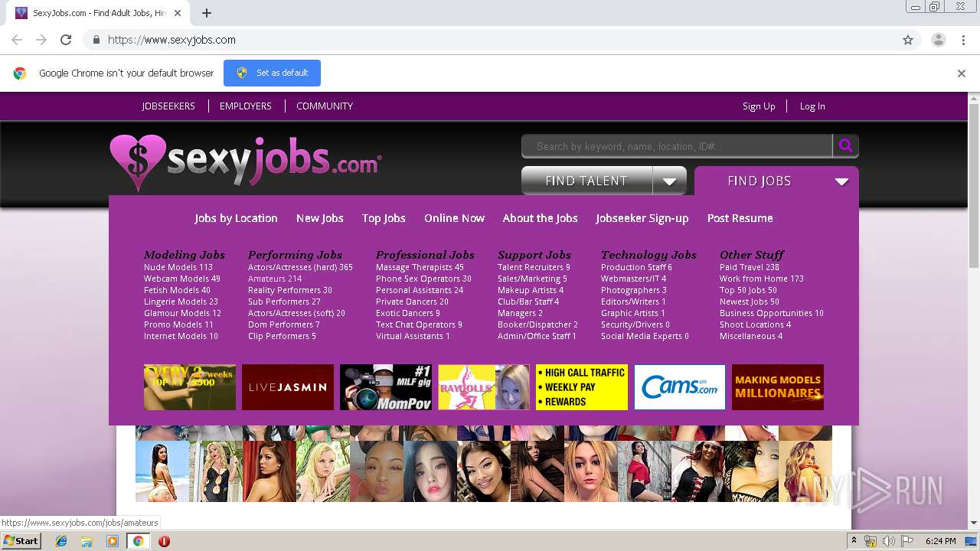Viewport: 980px width, 551px height.
Task: Click the Sign Up link
Action: (x=759, y=106)
